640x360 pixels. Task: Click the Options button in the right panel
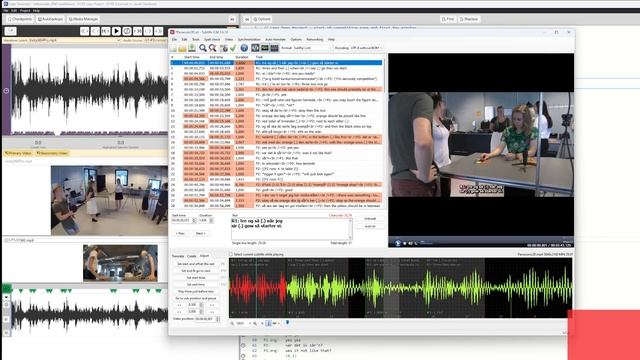pos(262,19)
